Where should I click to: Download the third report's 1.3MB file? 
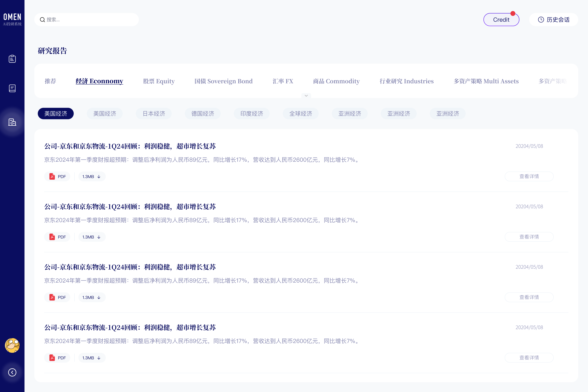92,298
